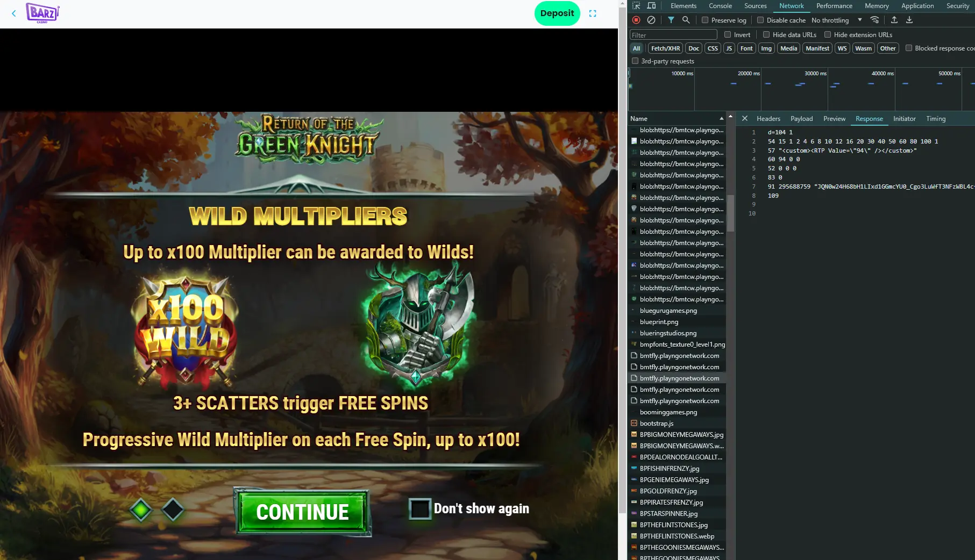Screen dimensions: 975x560
Task: Click the request list scrollbar
Action: pyautogui.click(x=730, y=213)
